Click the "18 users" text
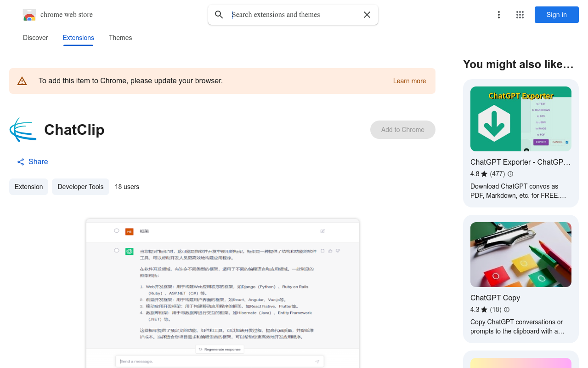Screen dimensions: 588x368 (127, 187)
